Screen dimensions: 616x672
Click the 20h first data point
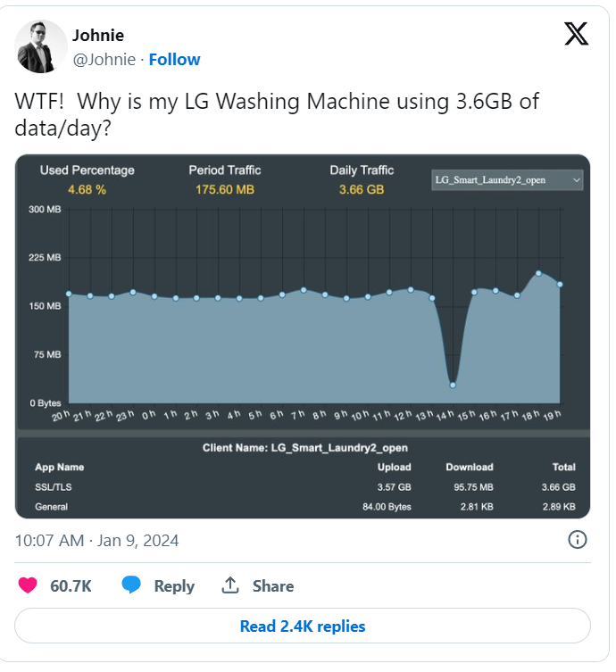click(x=69, y=294)
